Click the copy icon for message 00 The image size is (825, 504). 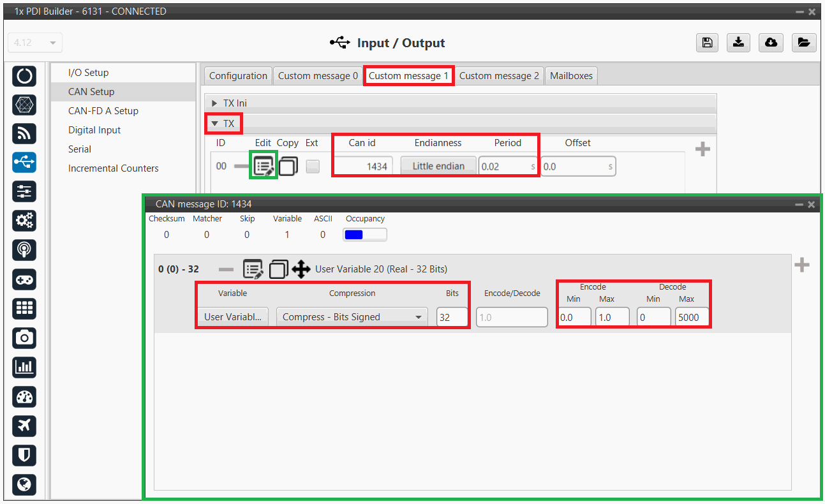click(x=288, y=167)
